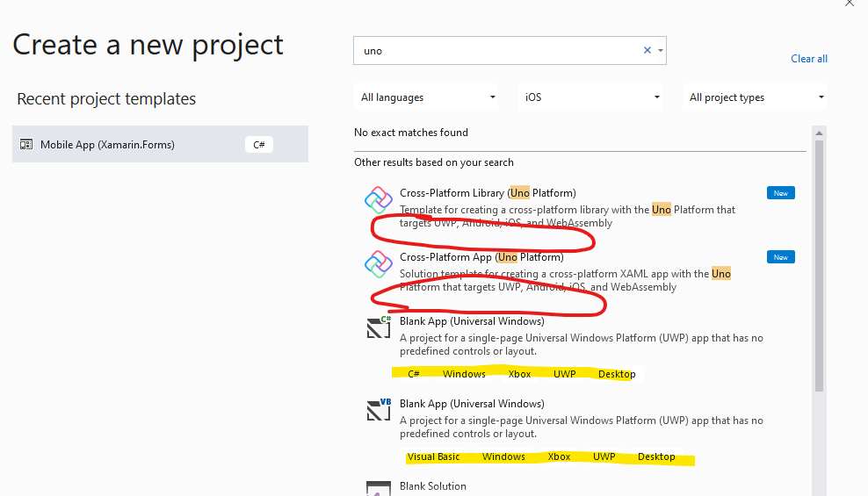Click the 'Other results based on your search' text
Viewport: 868px width, 496px height.
tap(434, 162)
